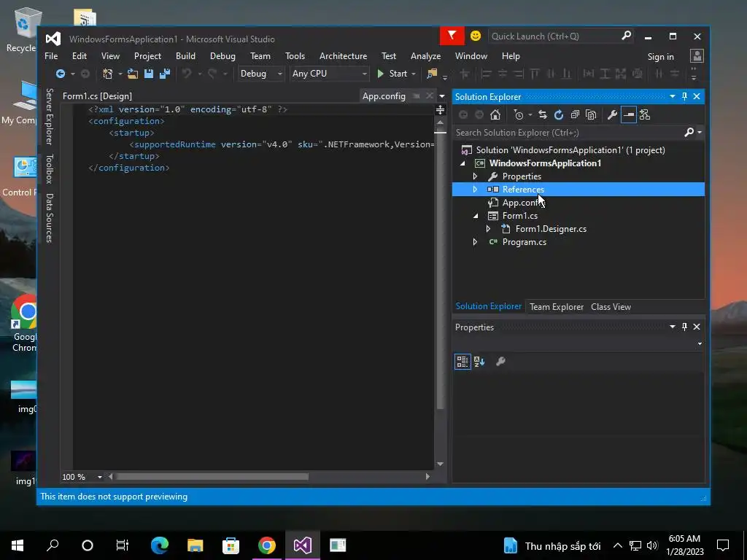Click the Collapse All icon in Solution Explorer
This screenshot has height=560, width=747.
575,114
